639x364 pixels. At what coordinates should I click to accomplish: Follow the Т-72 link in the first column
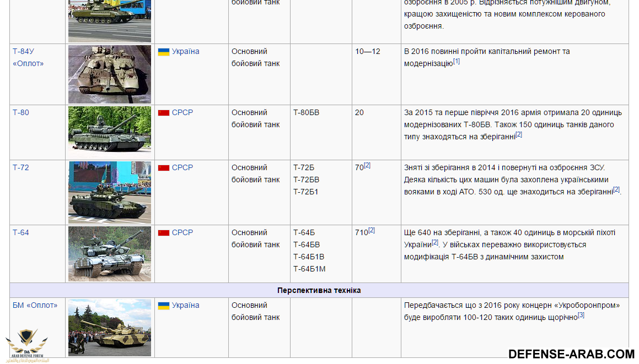click(21, 167)
